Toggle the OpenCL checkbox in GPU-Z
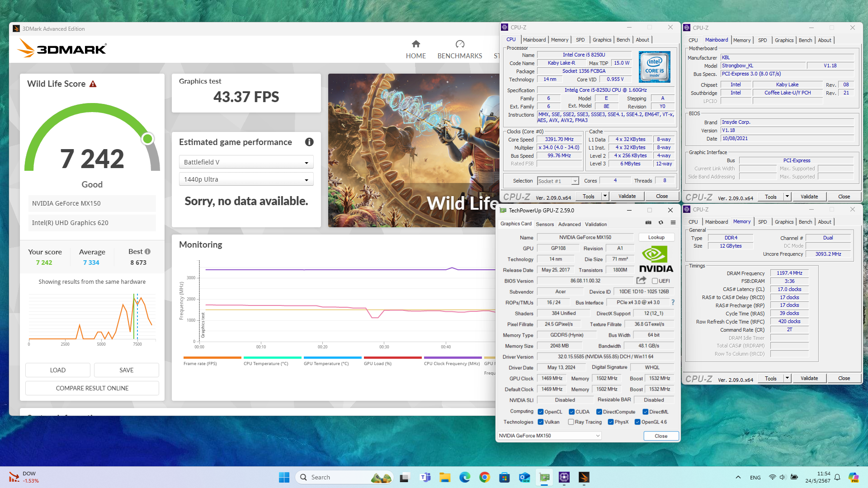 click(541, 412)
